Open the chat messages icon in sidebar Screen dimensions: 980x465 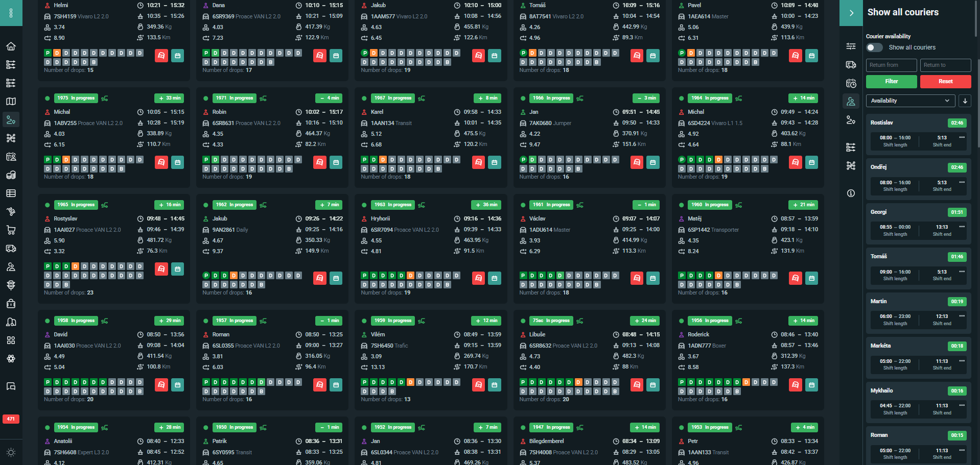(11, 386)
